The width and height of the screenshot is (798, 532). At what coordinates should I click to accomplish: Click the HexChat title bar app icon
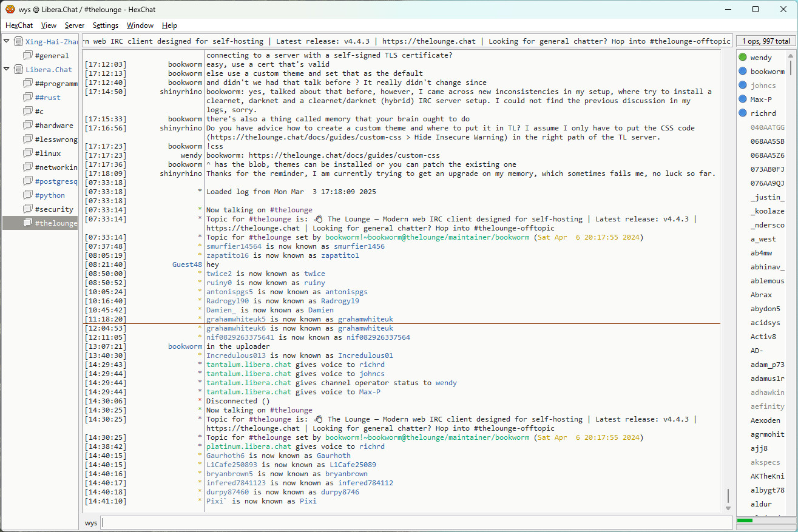10,9
